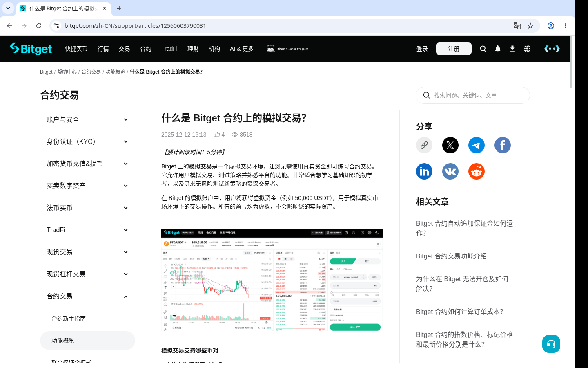Open the language globe icon

click(527, 49)
